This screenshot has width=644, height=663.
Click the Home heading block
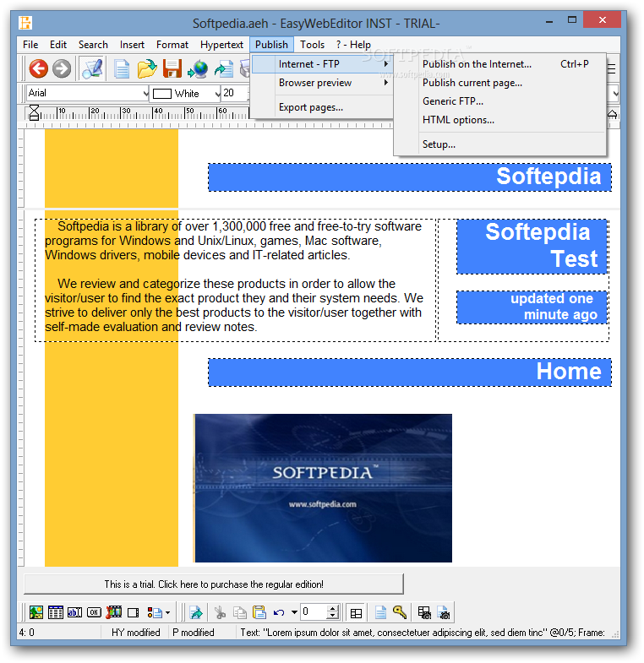tap(410, 372)
